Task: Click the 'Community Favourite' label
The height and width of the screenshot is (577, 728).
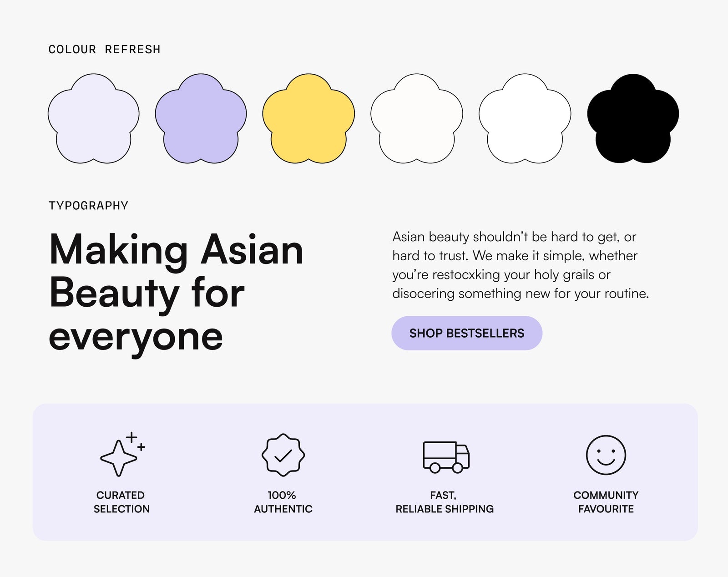Action: click(x=606, y=502)
